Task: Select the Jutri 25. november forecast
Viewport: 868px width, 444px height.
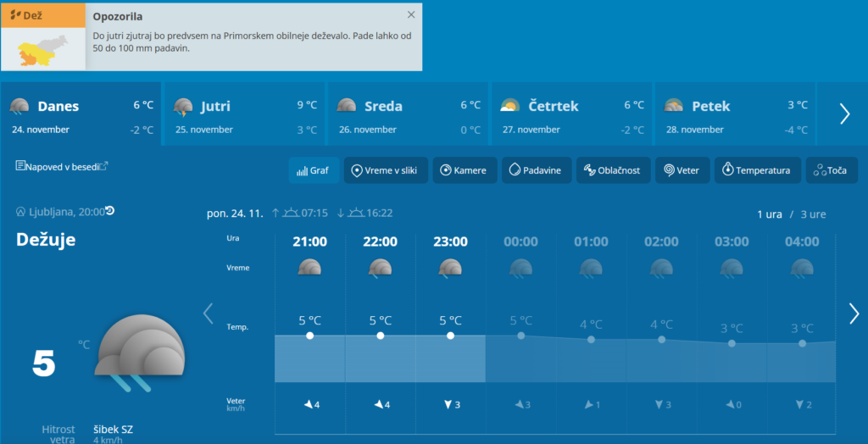Action: coord(244,114)
